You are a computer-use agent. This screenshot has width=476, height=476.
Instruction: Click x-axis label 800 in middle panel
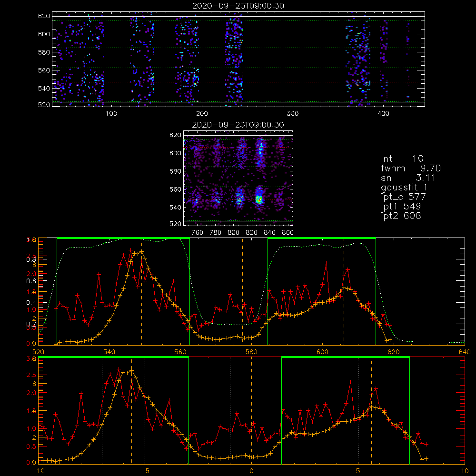point(234,233)
